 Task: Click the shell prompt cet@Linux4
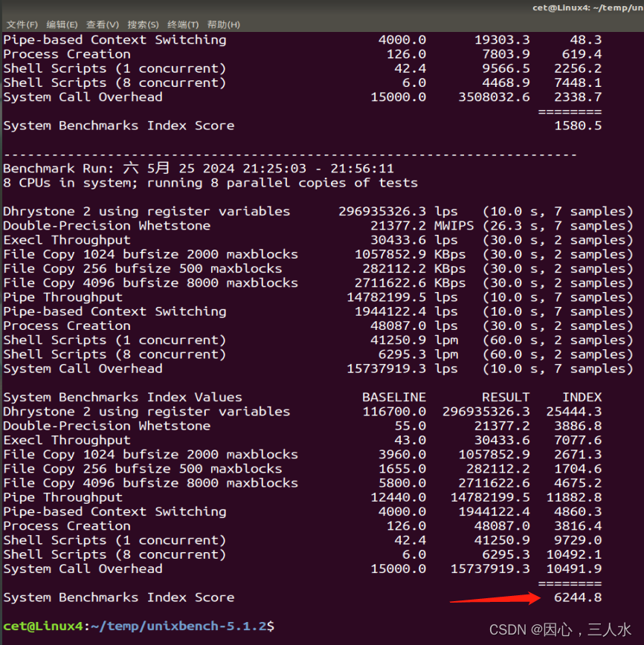[43, 626]
